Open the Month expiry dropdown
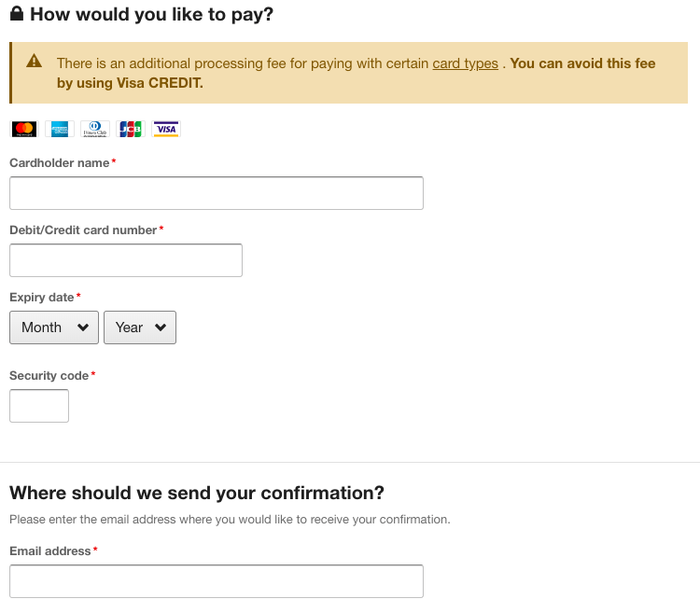The height and width of the screenshot is (613, 700). pyautogui.click(x=54, y=327)
